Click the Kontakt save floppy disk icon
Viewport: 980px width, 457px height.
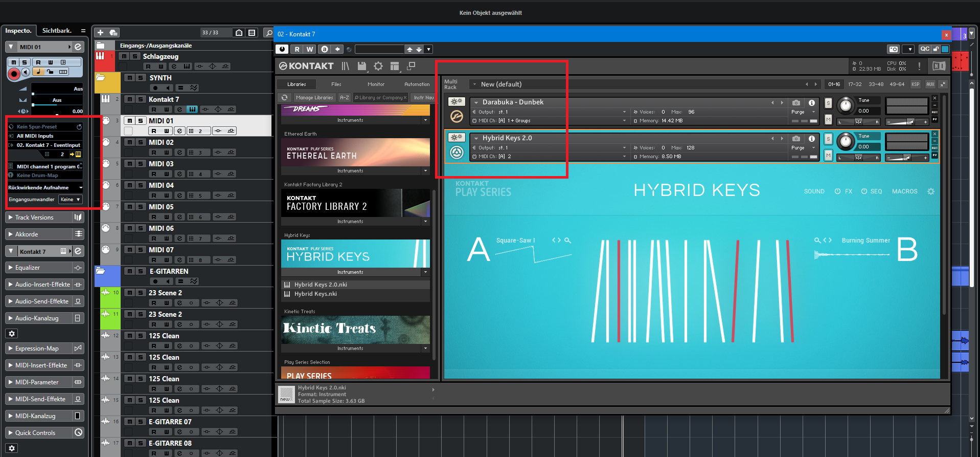coord(362,66)
